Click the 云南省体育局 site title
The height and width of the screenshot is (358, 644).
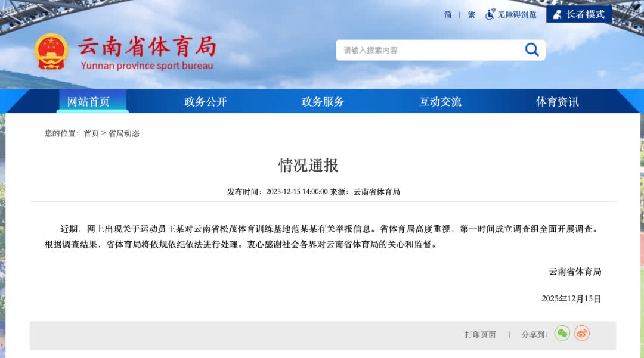coord(147,46)
